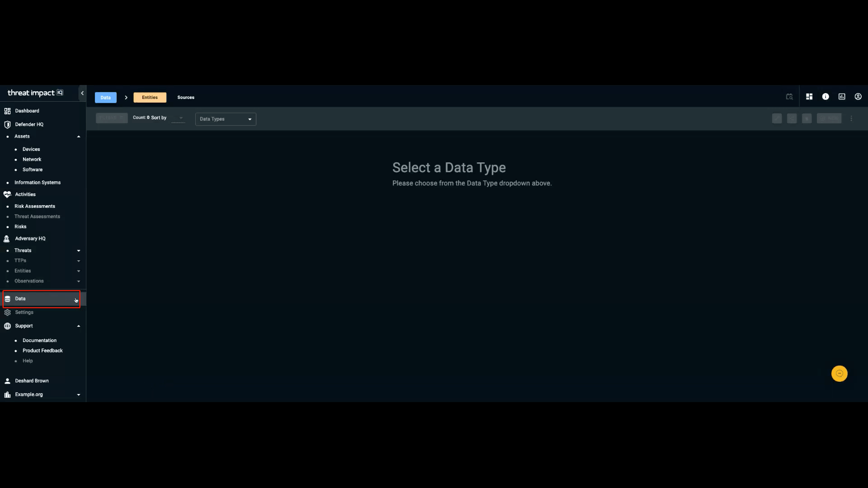Open the Sort by dropdown
Screen dimensions: 868x488
(x=178, y=118)
